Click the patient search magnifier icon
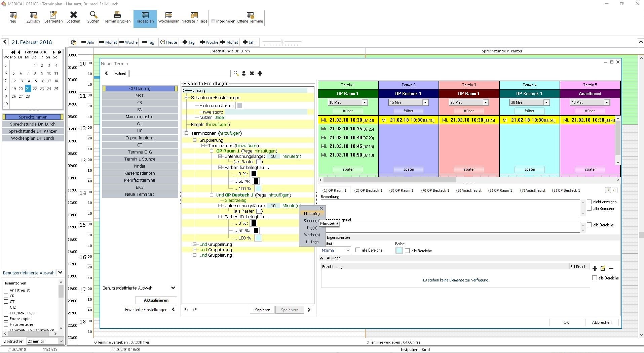Image resolution: width=644 pixels, height=353 pixels. (236, 73)
